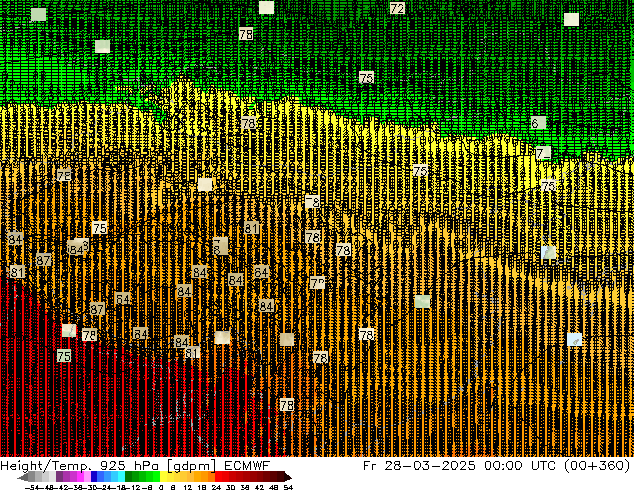Click the ECMWF model name
634x490 pixels.
click(x=247, y=465)
